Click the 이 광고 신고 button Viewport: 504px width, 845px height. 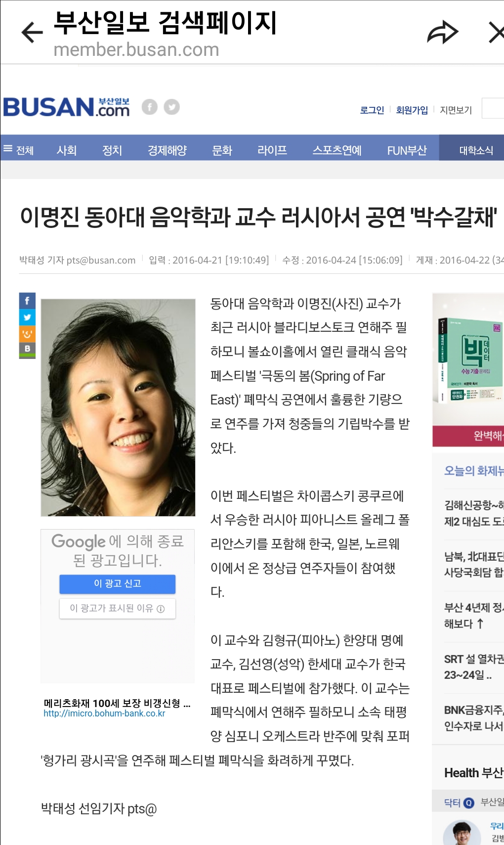118,584
